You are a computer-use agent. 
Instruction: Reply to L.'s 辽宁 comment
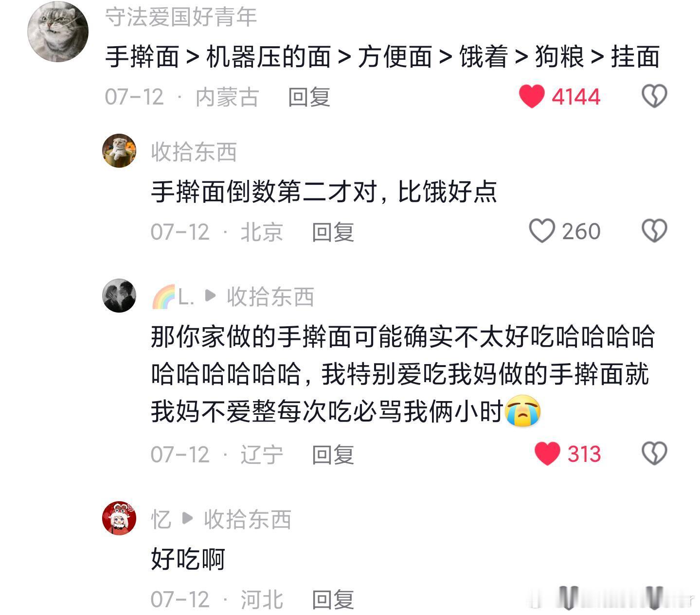333,455
